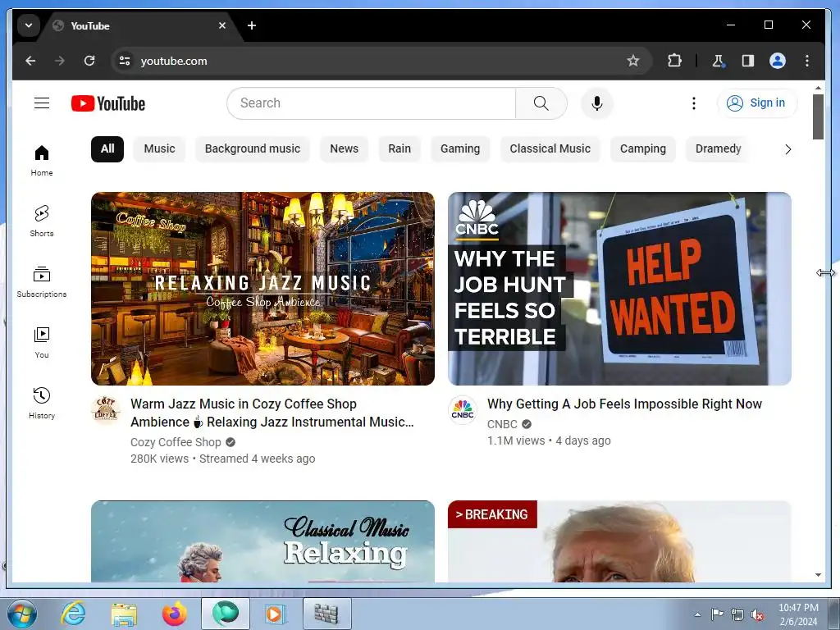
Task: Select the Rain filter chip
Action: pyautogui.click(x=399, y=149)
